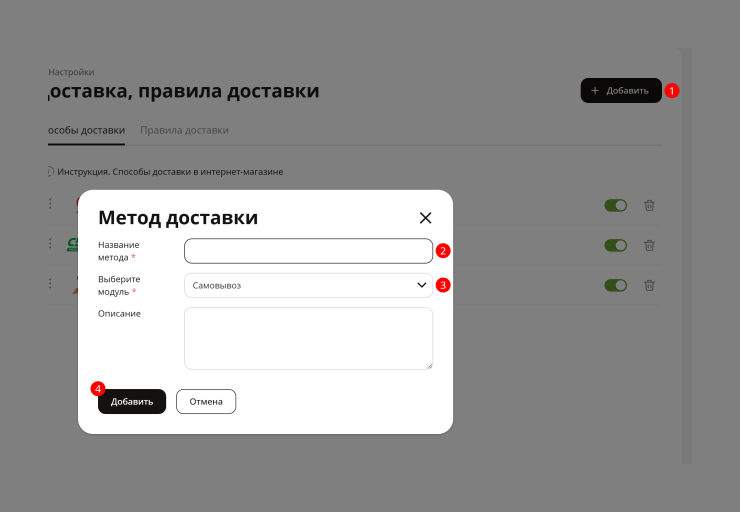This screenshot has height=512, width=740.
Task: Delete the first delivery method with trash icon
Action: (x=649, y=205)
